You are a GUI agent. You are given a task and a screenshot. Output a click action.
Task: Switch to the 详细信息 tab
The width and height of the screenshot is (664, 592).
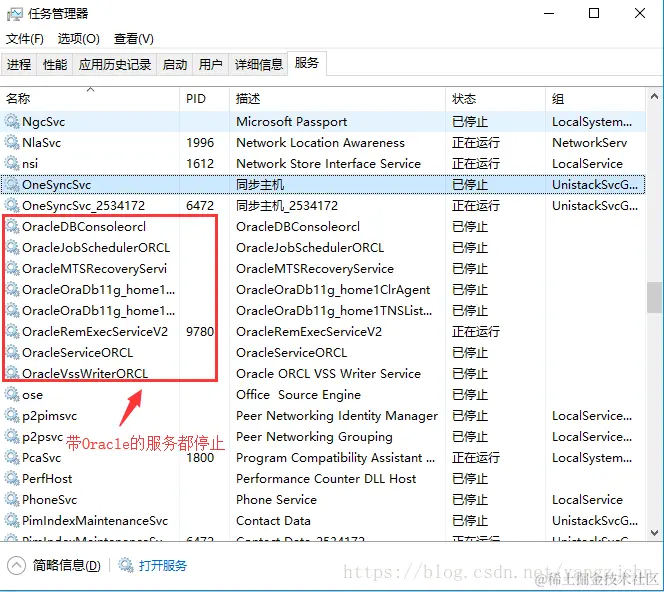point(258,65)
